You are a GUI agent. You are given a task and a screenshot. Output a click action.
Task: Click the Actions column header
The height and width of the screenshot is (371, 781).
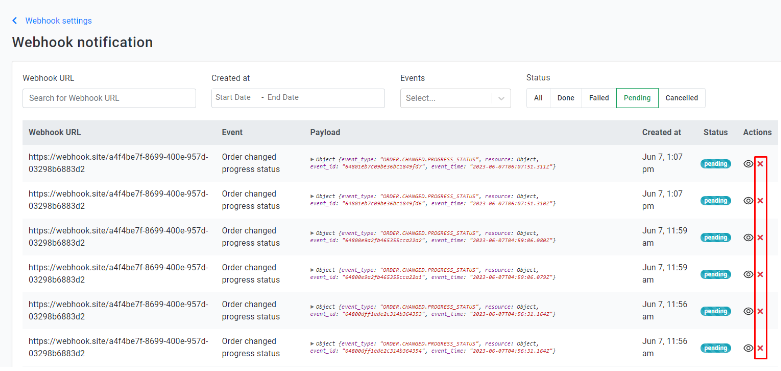click(x=757, y=132)
